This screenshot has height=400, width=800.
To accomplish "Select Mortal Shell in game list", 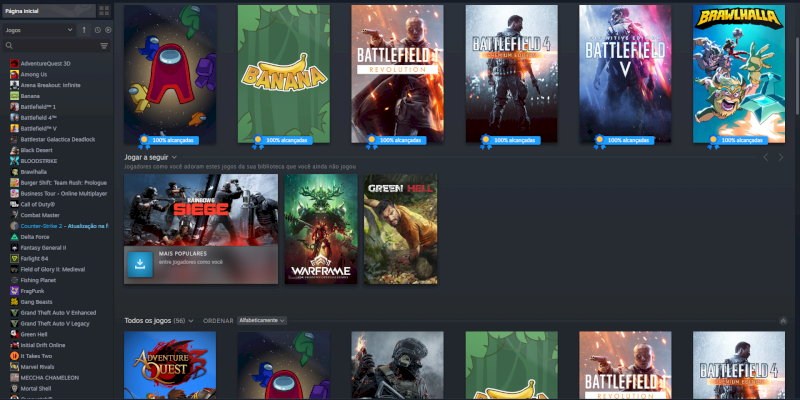I will 36,388.
